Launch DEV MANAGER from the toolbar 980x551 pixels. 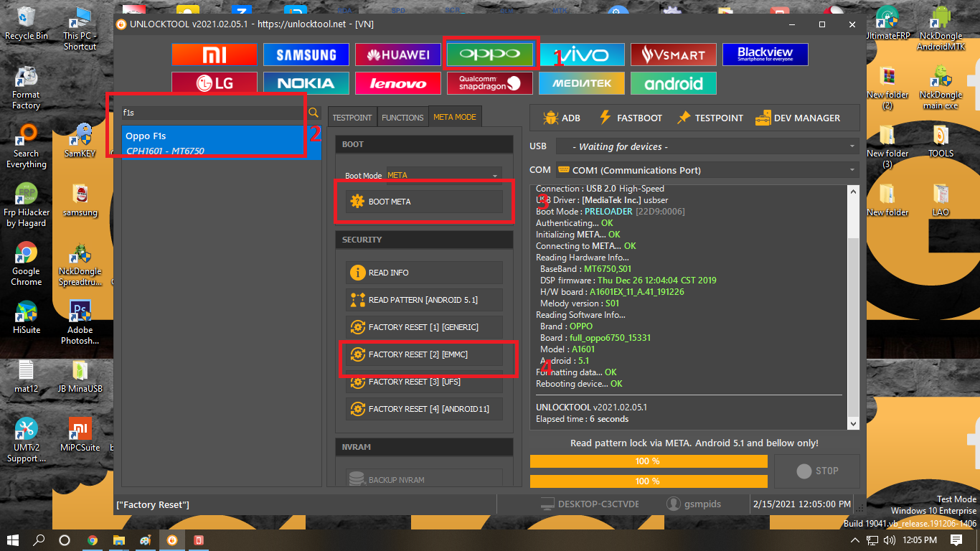click(x=797, y=118)
